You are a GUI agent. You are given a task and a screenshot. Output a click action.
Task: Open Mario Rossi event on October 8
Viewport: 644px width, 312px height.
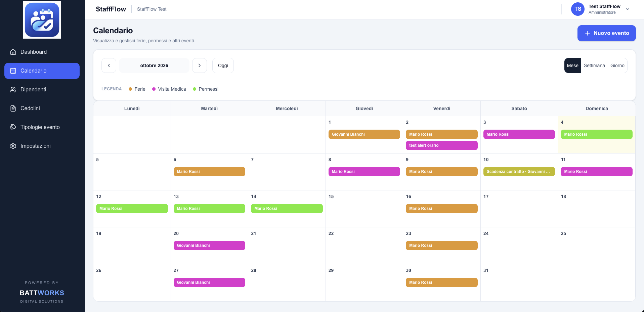(x=364, y=172)
